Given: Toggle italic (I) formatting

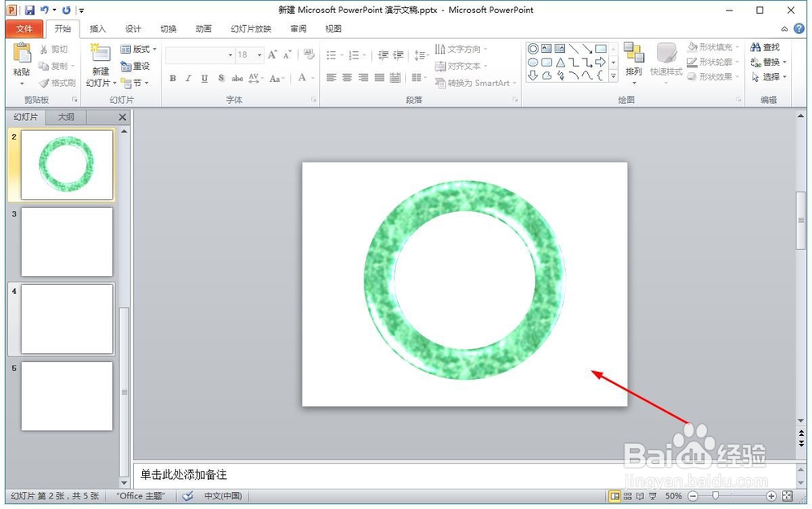Looking at the screenshot, I should pyautogui.click(x=188, y=79).
